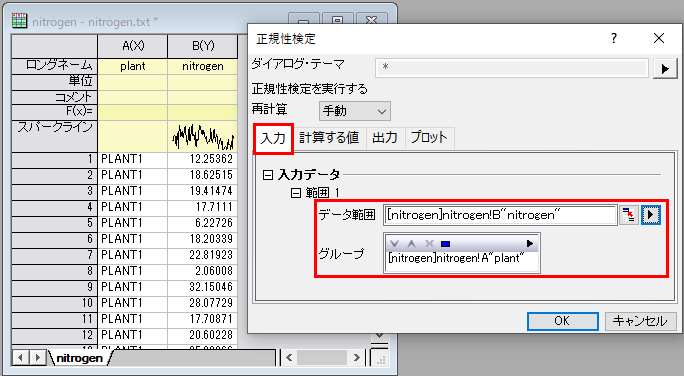Click the horizontal scrollbar left arrow in workbook

(x=289, y=358)
